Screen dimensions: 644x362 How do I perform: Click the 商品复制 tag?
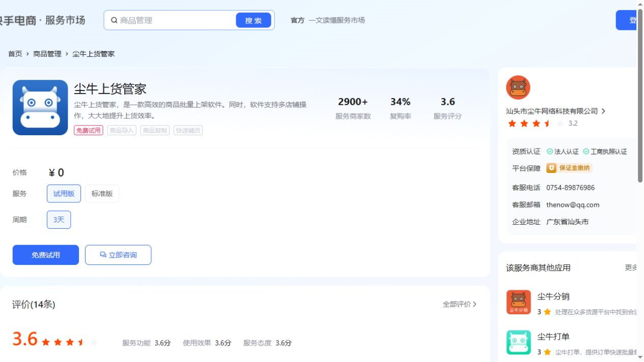pos(155,130)
